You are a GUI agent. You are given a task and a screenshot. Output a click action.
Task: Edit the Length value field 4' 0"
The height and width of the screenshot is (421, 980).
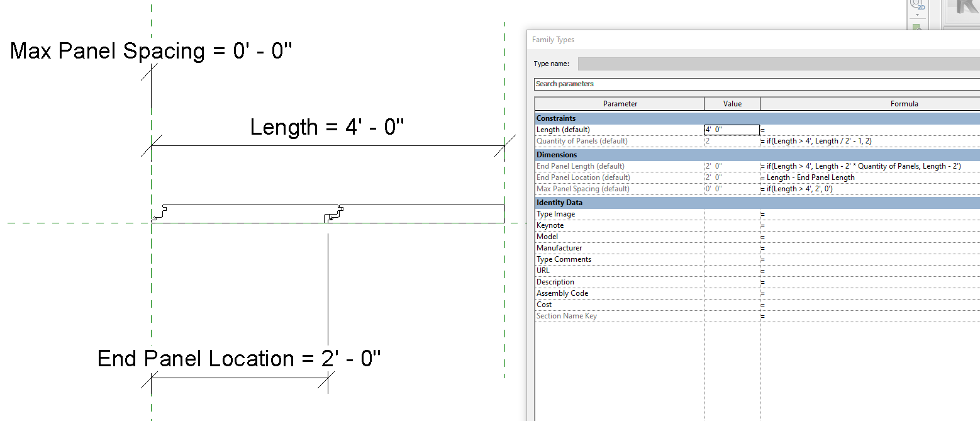[732, 130]
